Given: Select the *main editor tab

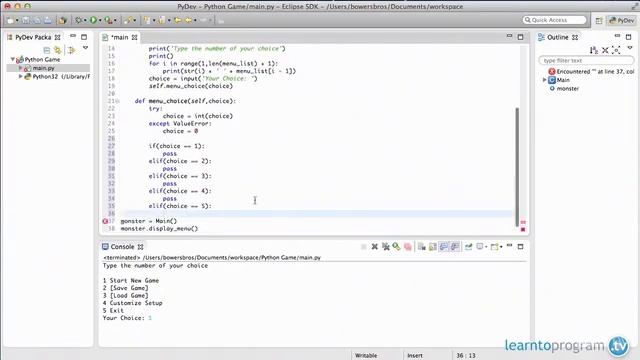Looking at the screenshot, I should click(120, 37).
